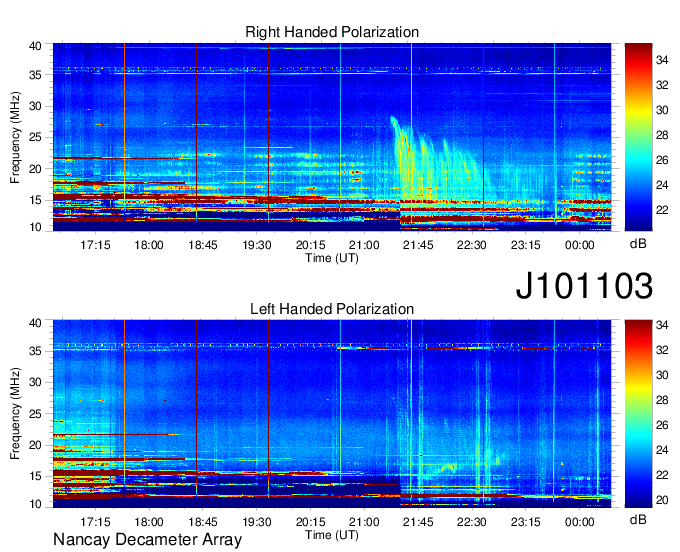Click the 18:45 tick on left-handed time axis

203,522
